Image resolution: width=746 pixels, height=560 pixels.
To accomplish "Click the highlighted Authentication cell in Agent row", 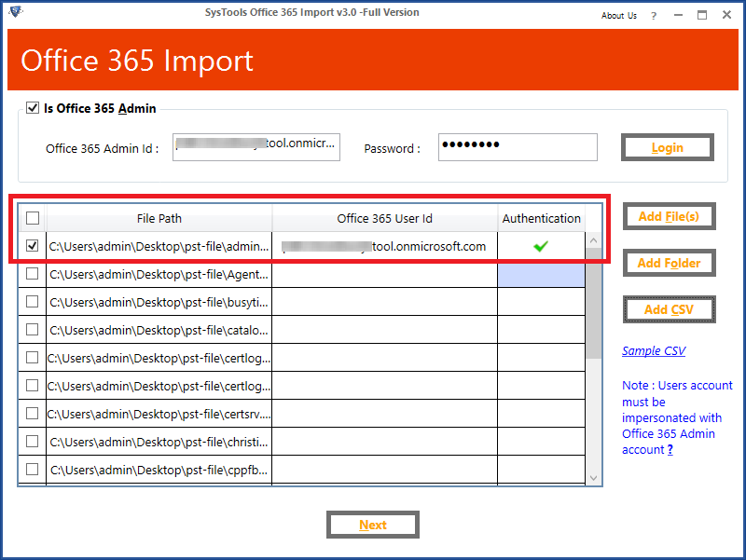I will (x=542, y=274).
